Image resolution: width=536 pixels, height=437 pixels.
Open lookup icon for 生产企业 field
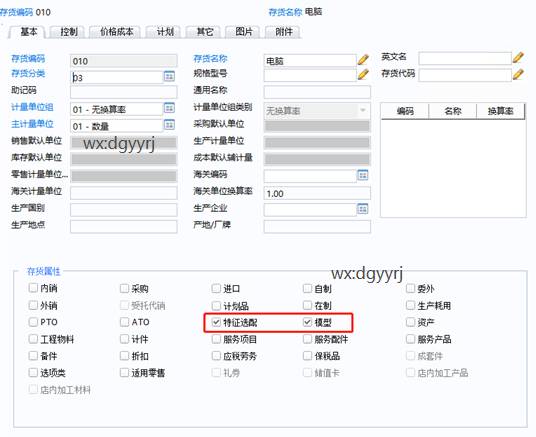[x=363, y=209]
